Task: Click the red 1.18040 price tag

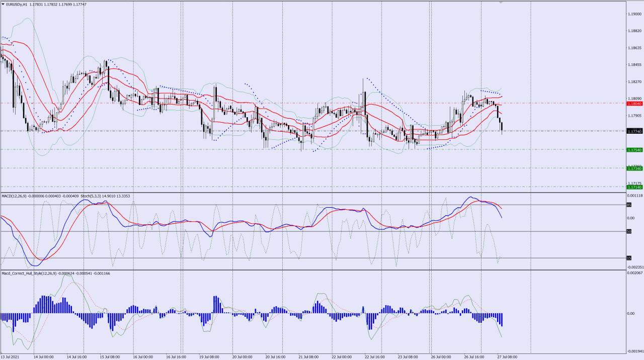Action: [634, 104]
